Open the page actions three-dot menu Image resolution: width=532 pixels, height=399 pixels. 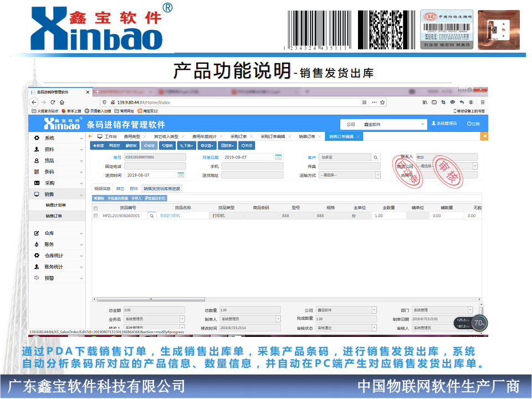click(x=374, y=102)
